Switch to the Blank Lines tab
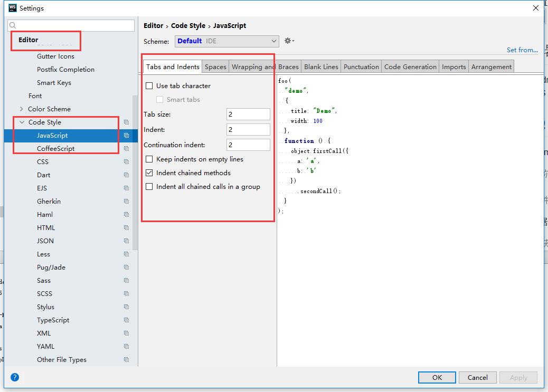 [x=321, y=66]
